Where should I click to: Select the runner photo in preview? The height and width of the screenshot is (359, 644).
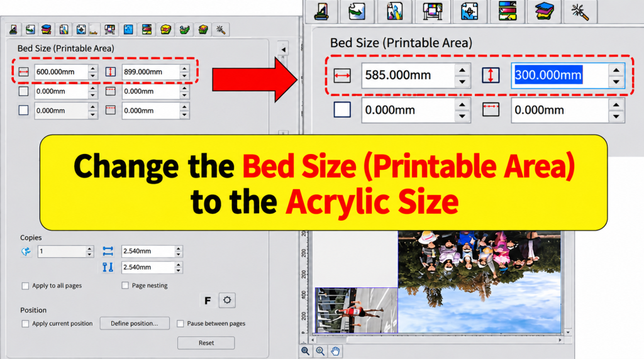coord(357,310)
